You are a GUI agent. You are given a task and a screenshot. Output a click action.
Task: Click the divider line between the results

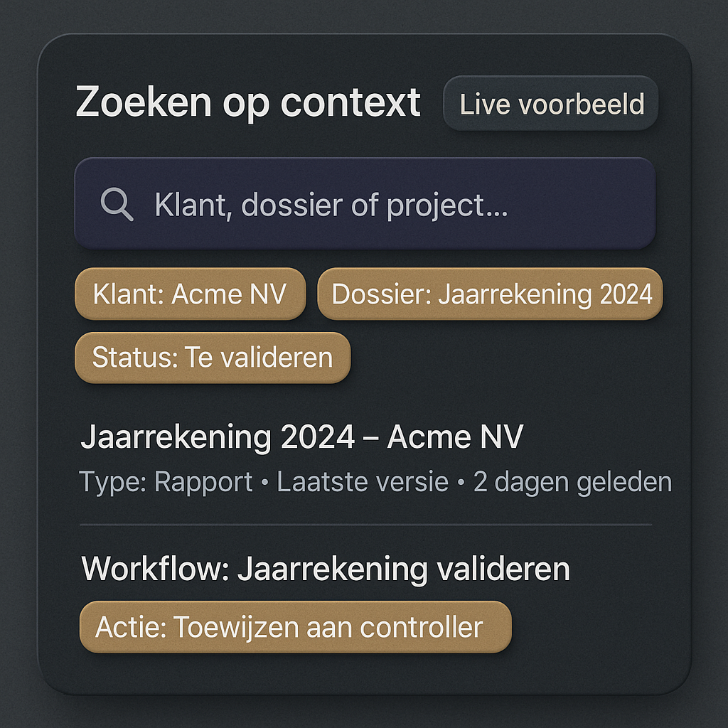point(365,525)
